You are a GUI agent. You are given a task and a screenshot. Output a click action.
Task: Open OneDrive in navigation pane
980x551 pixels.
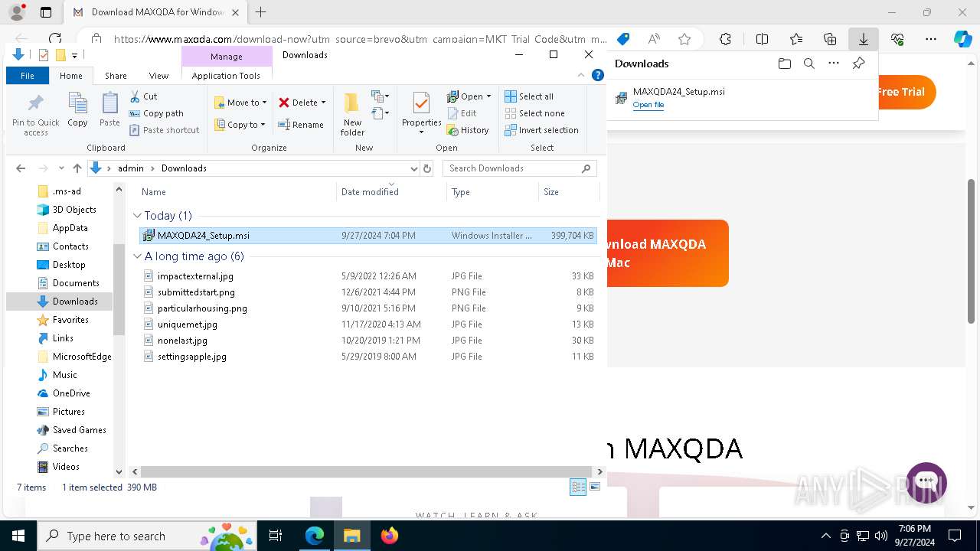pos(71,393)
